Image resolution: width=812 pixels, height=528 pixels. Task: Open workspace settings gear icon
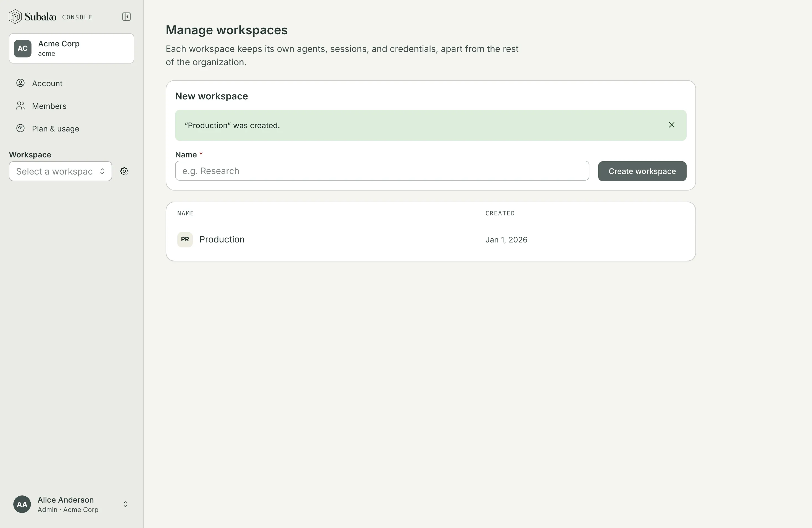[124, 171]
